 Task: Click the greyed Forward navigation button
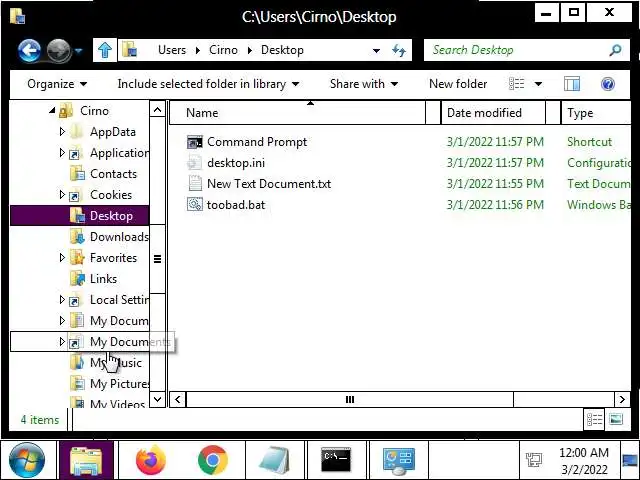point(58,51)
